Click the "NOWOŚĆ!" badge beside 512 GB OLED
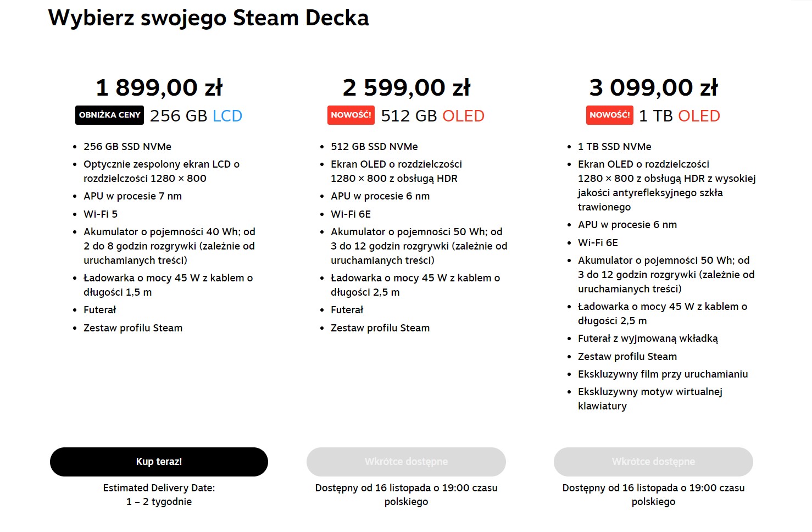The height and width of the screenshot is (532, 812). pyautogui.click(x=351, y=115)
